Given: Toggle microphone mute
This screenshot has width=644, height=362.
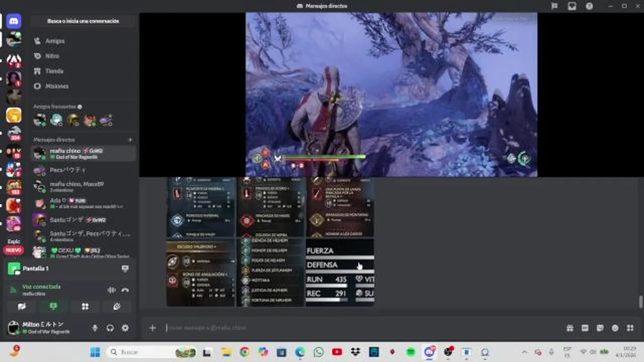Looking at the screenshot, I should (95, 328).
